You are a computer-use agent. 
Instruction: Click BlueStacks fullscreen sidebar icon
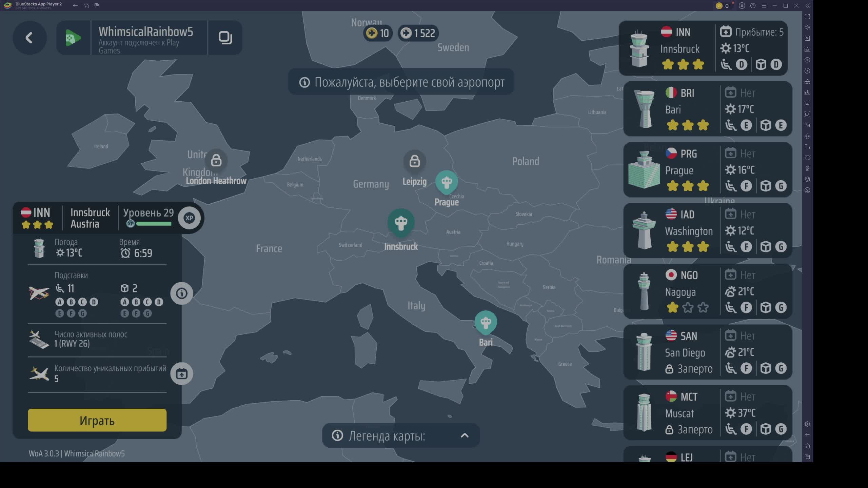[807, 17]
